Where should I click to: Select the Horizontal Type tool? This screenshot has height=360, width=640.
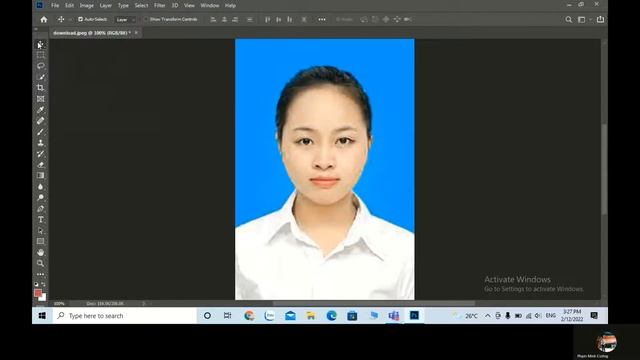pyautogui.click(x=40, y=220)
